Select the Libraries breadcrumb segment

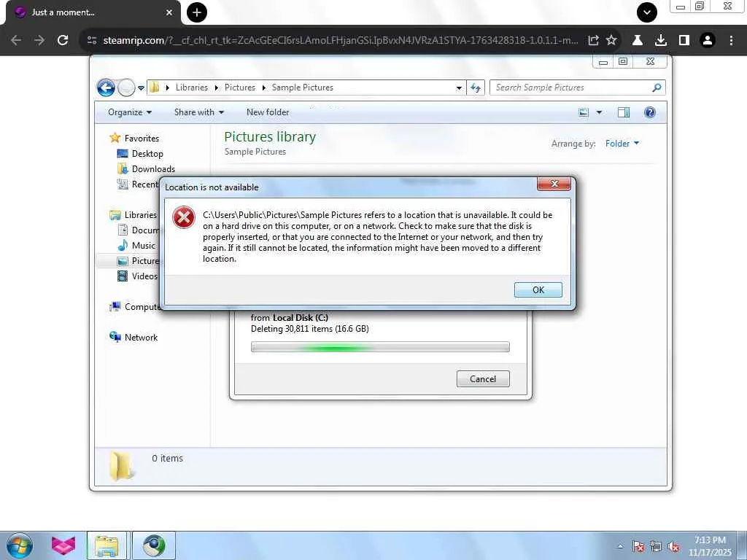coord(192,87)
